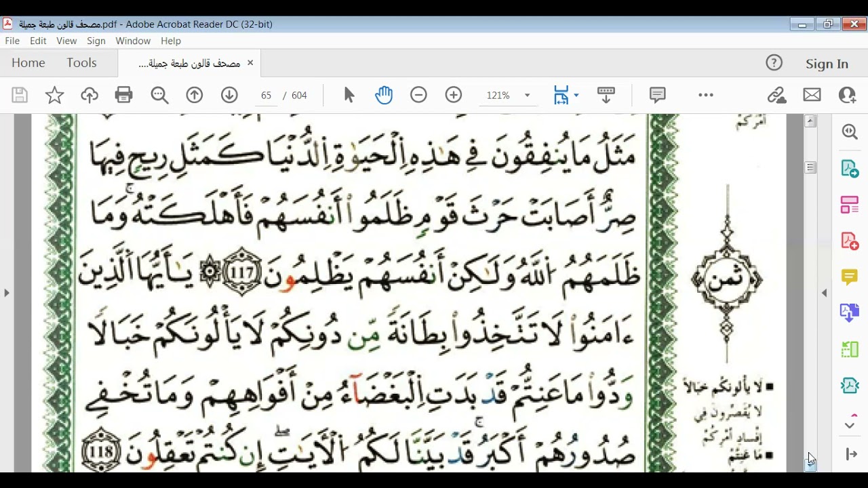868x488 pixels.
Task: Go to the next page with down arrow
Action: [x=229, y=96]
